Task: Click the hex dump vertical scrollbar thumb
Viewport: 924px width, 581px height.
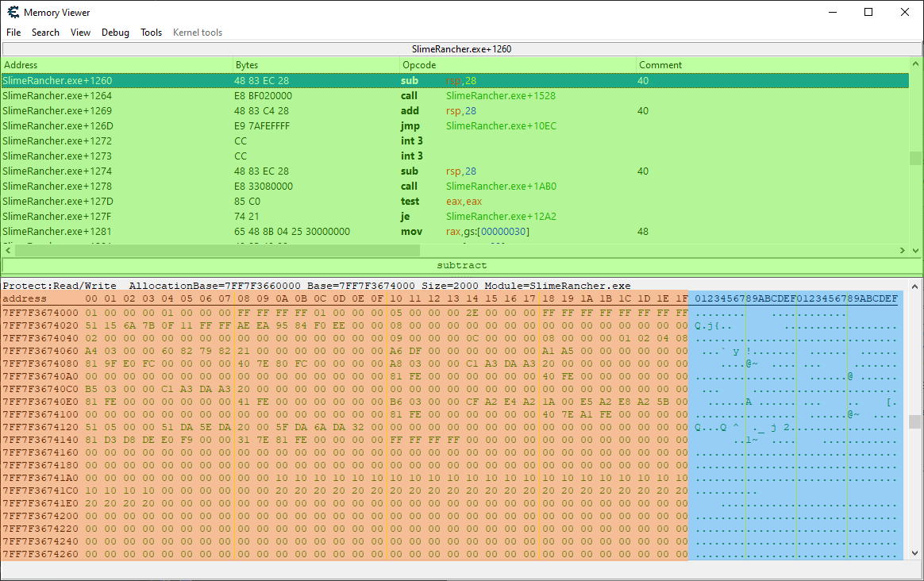Action: [x=915, y=421]
